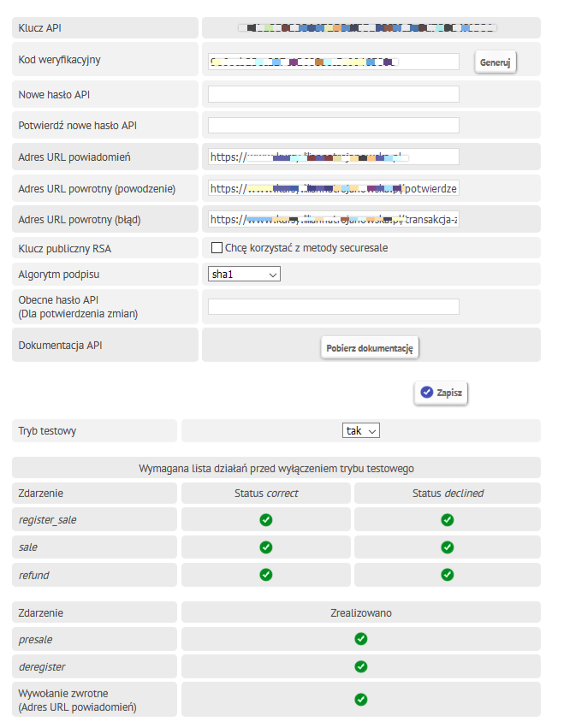Click the register_sale Status declined checkmark icon
Viewport: 564px width, 728px height.
coord(447,519)
